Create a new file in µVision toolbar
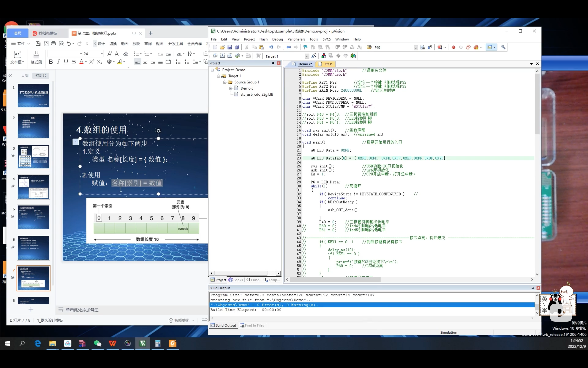Viewport: 588px width, 368px height. [215, 47]
